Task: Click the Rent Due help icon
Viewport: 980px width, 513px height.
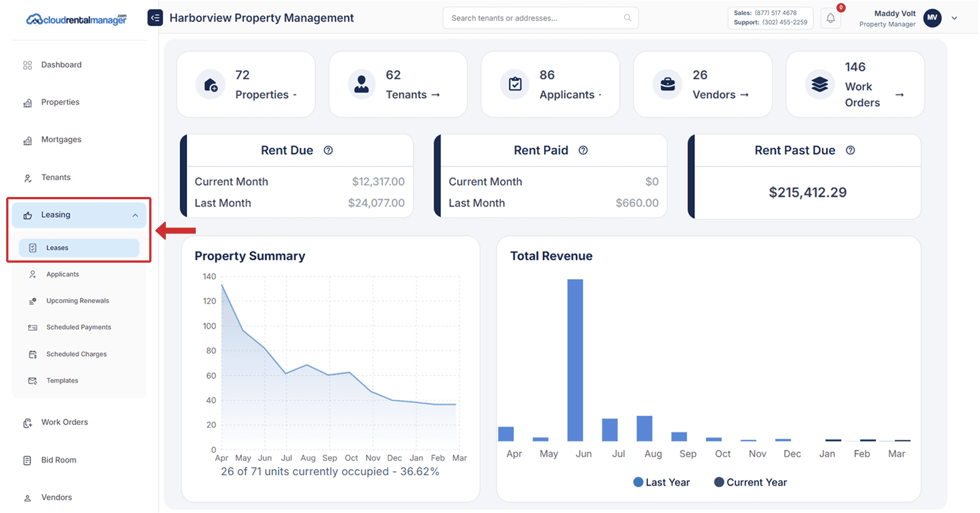Action: click(328, 150)
